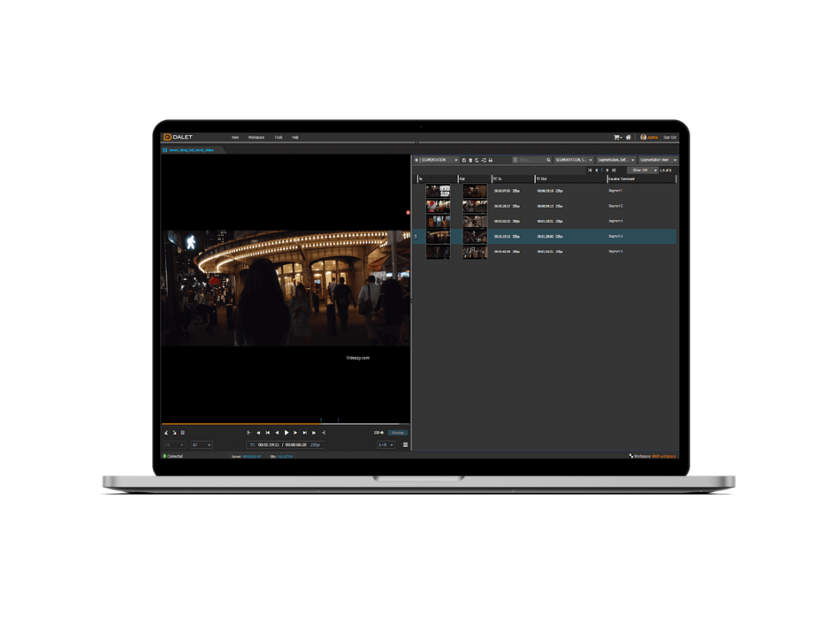
Task: Click the Sign Out link
Action: [x=669, y=137]
